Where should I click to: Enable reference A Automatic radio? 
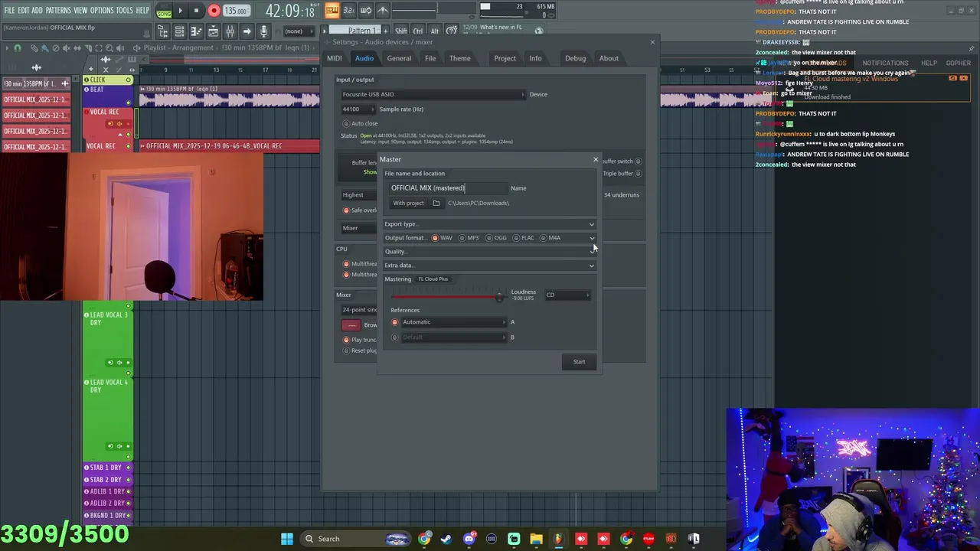click(x=395, y=322)
